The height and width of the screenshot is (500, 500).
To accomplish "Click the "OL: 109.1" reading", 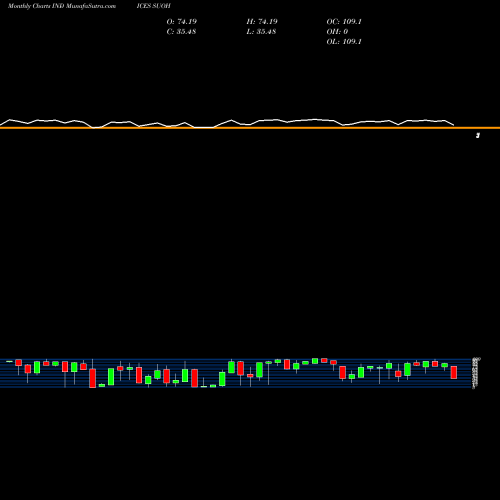I will [344, 41].
